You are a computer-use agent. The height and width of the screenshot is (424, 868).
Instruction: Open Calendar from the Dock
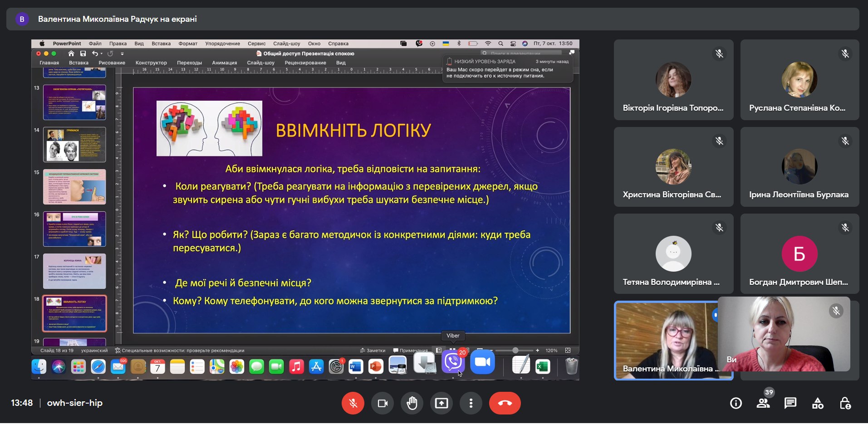click(x=157, y=366)
